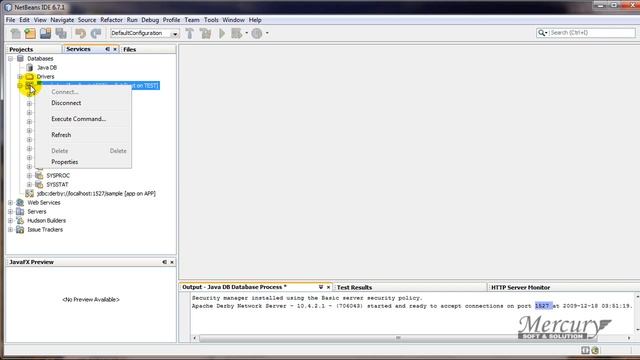640x360 pixels.
Task: Open the DefaultConfiguration dropdown
Action: [175, 33]
